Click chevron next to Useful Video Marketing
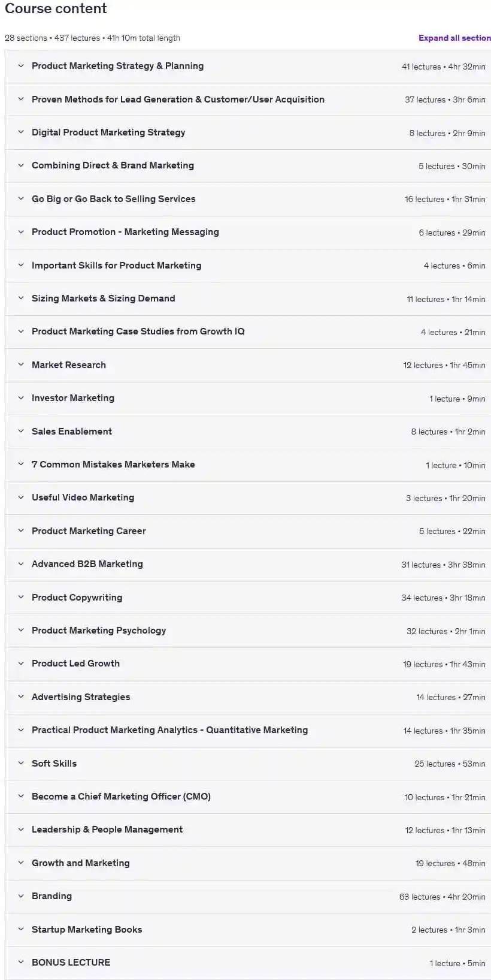The image size is (491, 980). [x=21, y=497]
